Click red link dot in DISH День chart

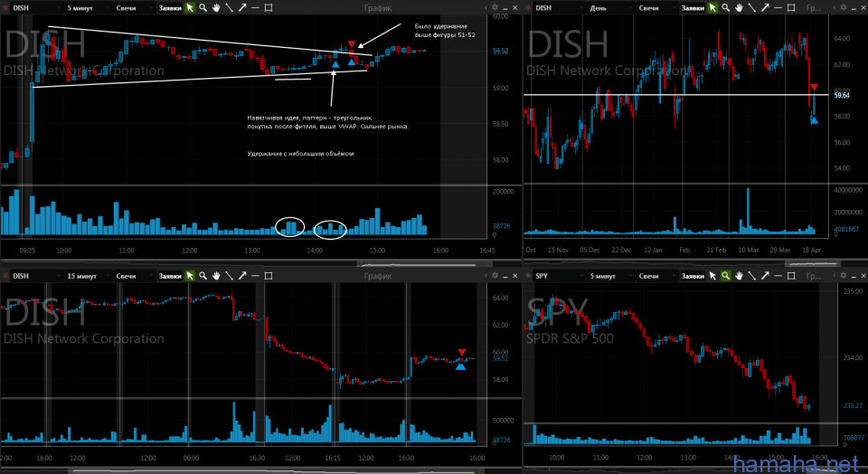[529, 8]
